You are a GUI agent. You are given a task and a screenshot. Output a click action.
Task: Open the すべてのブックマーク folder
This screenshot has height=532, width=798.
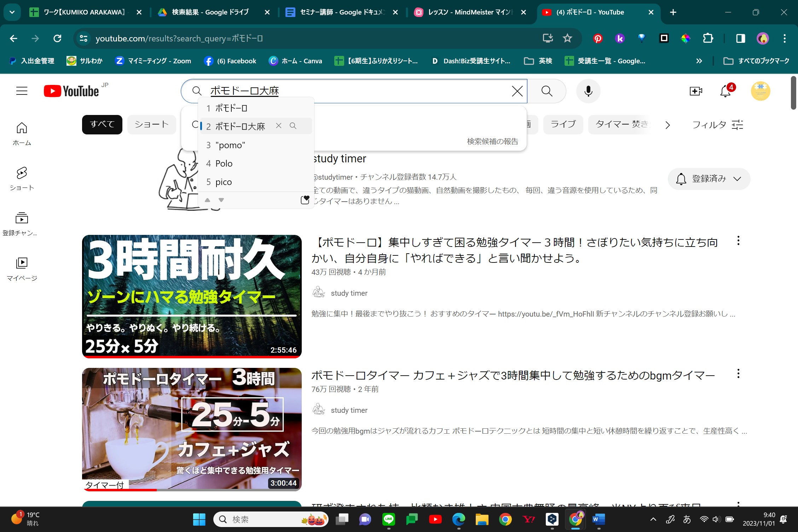coord(756,61)
